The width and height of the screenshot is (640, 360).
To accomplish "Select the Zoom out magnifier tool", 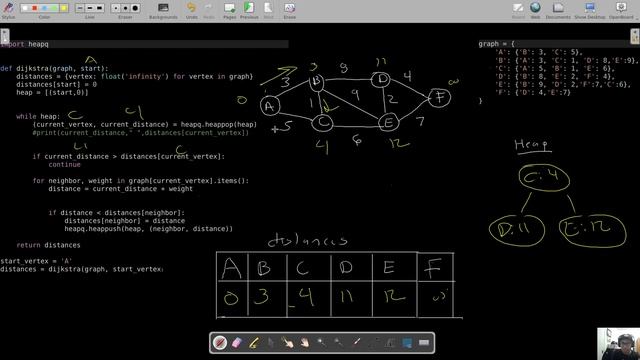I will (x=338, y=342).
